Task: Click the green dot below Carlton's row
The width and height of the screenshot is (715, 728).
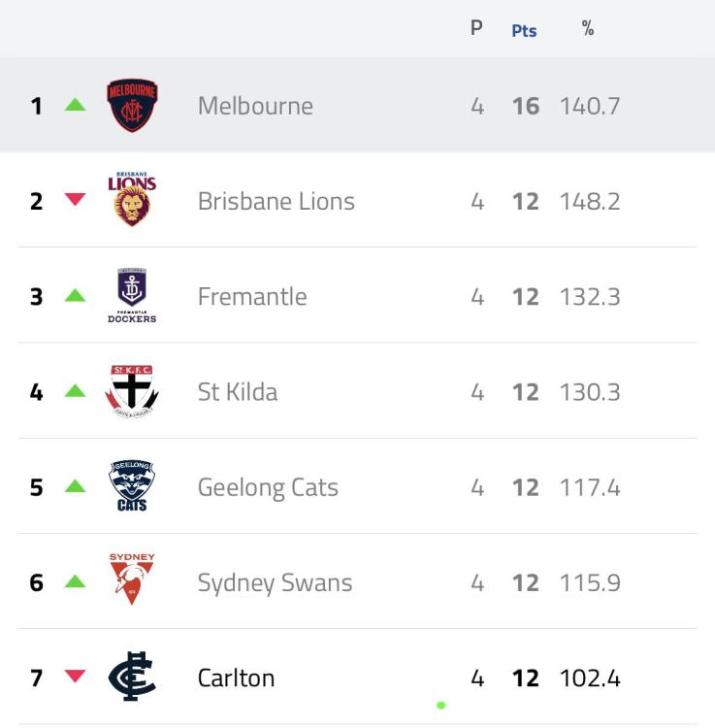Action: [x=441, y=706]
